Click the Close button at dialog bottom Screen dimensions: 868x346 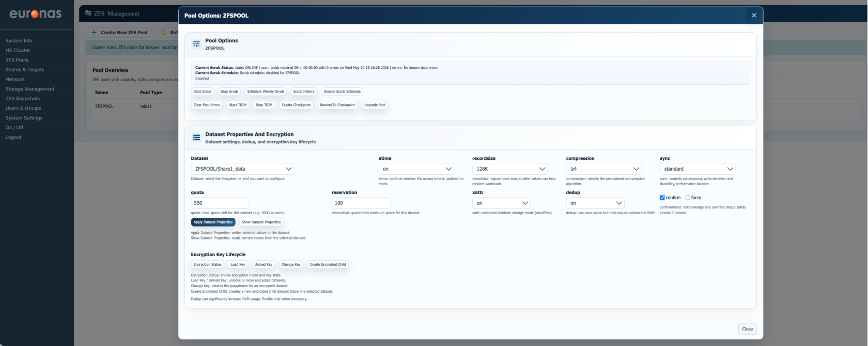tap(747, 329)
